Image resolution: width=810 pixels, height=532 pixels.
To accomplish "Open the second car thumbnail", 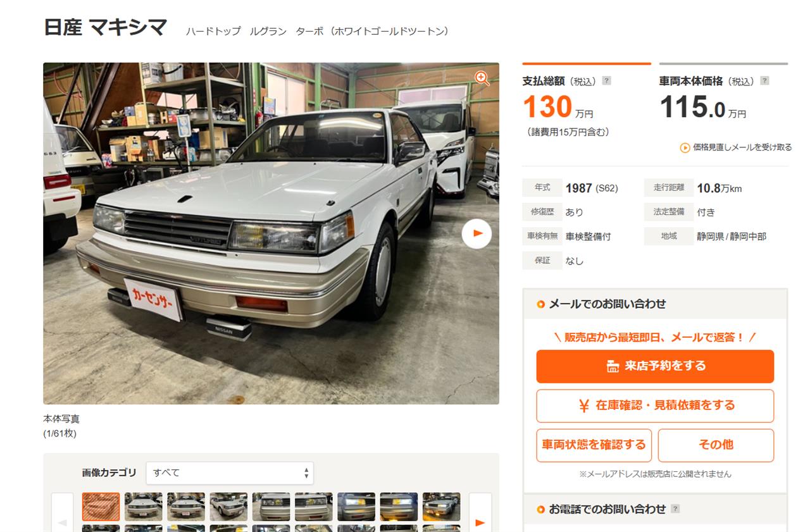I will (x=143, y=507).
